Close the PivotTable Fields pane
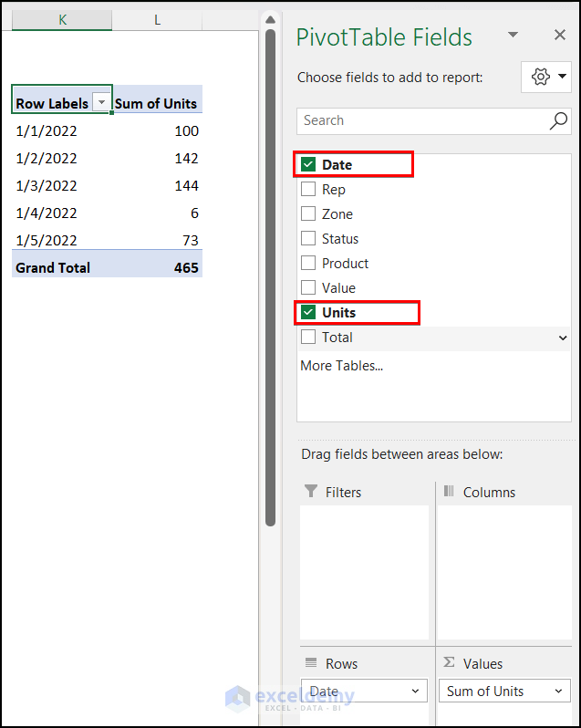The width and height of the screenshot is (581, 728). (x=560, y=35)
